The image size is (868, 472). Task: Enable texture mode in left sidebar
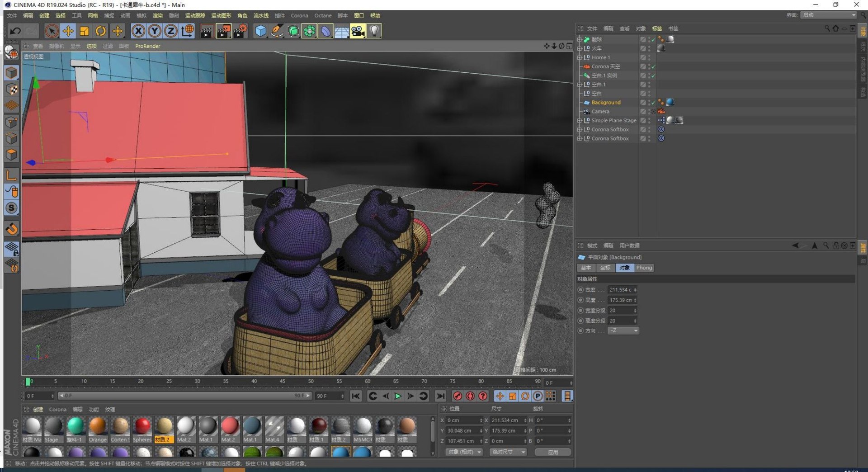(x=12, y=89)
